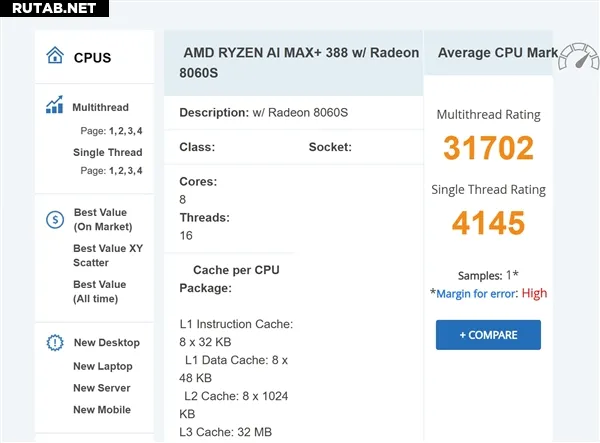Click the CPUS home icon
This screenshot has height=443, width=600.
click(x=55, y=56)
